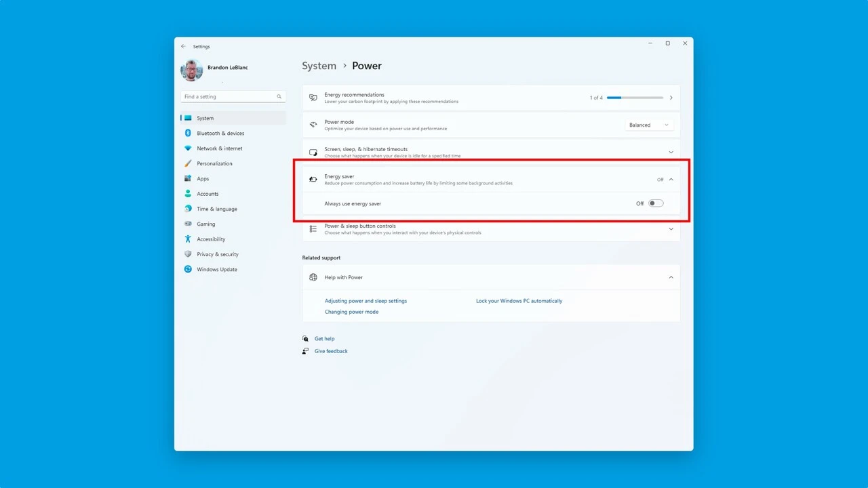Collapse the Energy saver section

[x=671, y=180]
